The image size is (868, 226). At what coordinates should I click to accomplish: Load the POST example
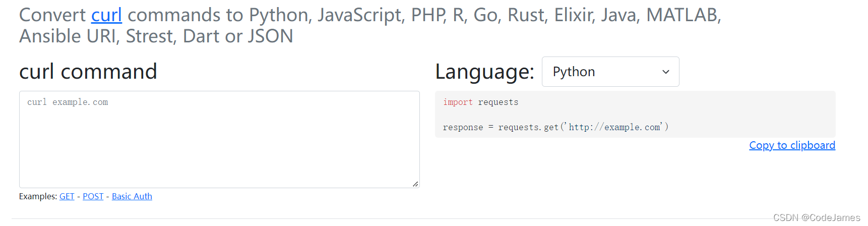tap(93, 196)
